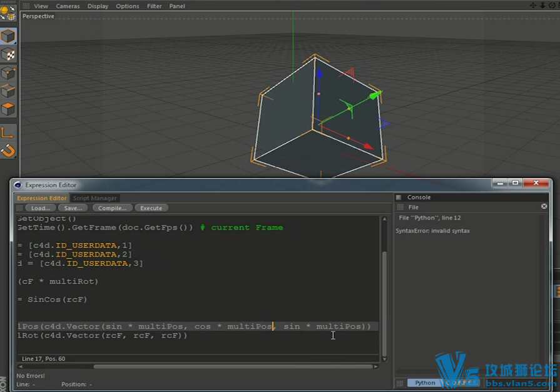Click the viewport zoom-camera arrow icon
The height and width of the screenshot is (392, 560).
[542, 5]
